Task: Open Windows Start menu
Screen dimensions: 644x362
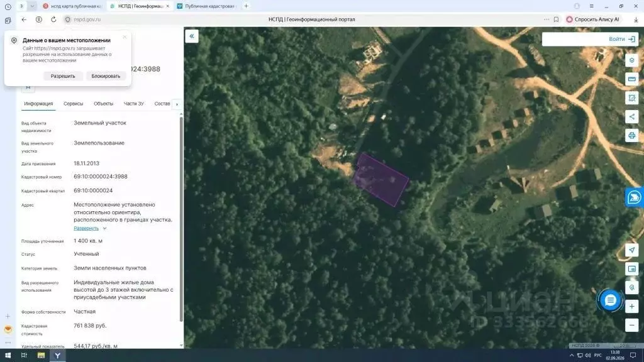Action: pyautogui.click(x=8, y=356)
